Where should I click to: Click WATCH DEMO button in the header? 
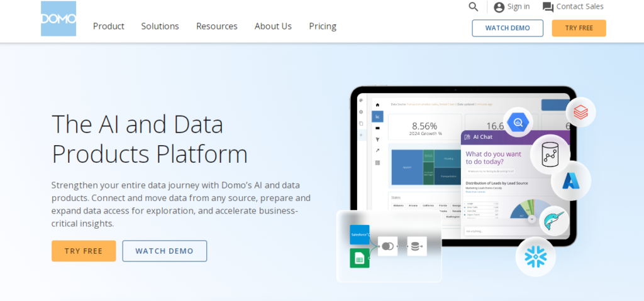[508, 28]
